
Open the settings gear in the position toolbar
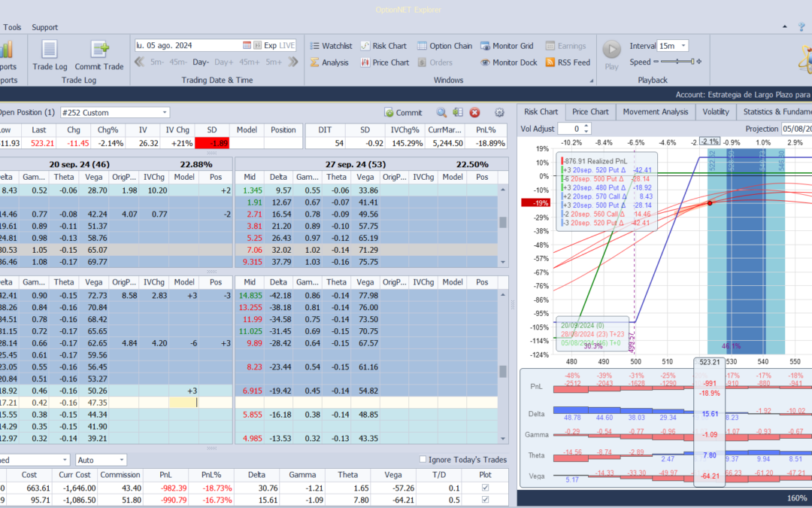[499, 112]
